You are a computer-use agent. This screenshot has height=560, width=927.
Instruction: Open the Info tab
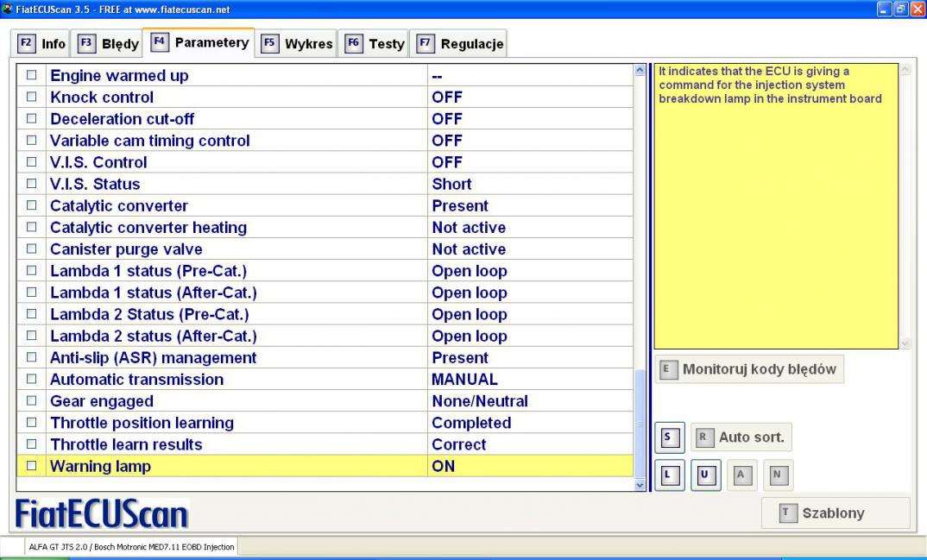pos(41,44)
